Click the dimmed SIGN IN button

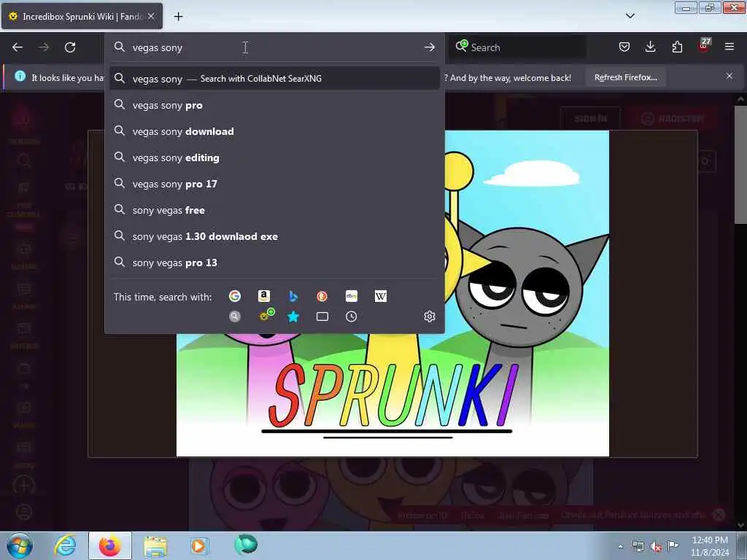click(590, 119)
